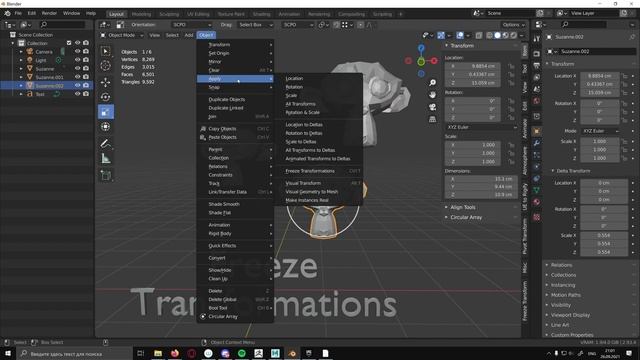The image size is (640, 360).
Task: Disable render camera icon for Suzanne.001
Action: pyautogui.click(x=86, y=77)
